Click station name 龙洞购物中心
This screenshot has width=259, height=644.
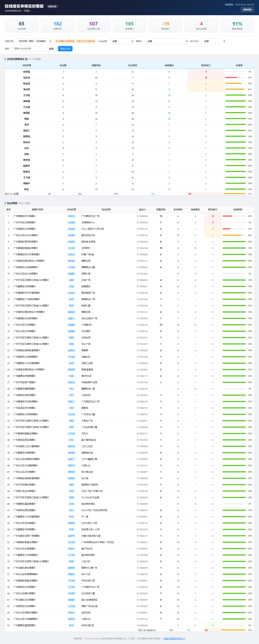pyautogui.click(x=88, y=222)
